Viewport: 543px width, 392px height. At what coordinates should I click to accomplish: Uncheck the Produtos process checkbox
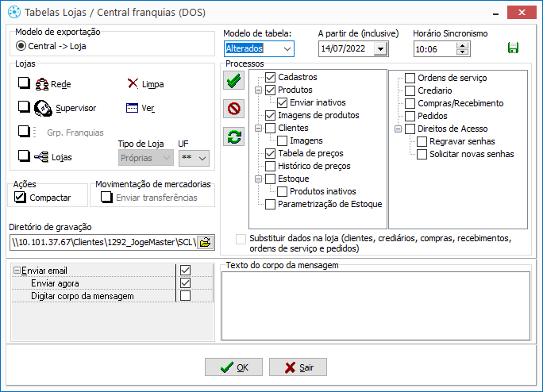271,90
